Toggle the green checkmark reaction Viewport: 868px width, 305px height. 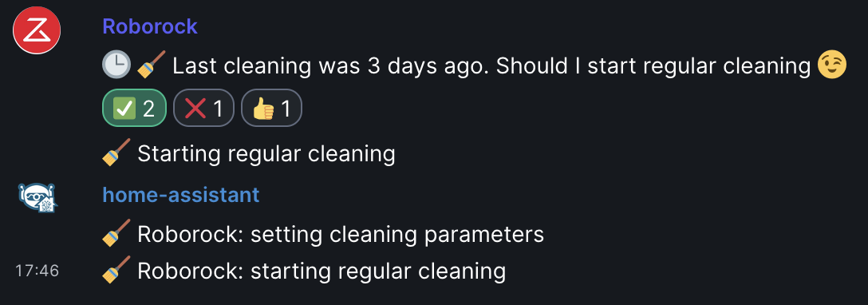pyautogui.click(x=135, y=108)
